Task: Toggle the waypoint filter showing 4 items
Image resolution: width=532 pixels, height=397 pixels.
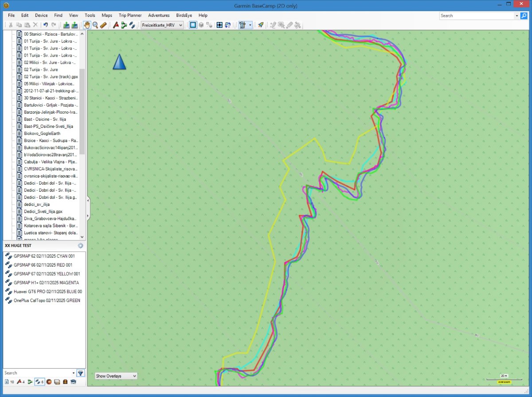Action: point(20,381)
